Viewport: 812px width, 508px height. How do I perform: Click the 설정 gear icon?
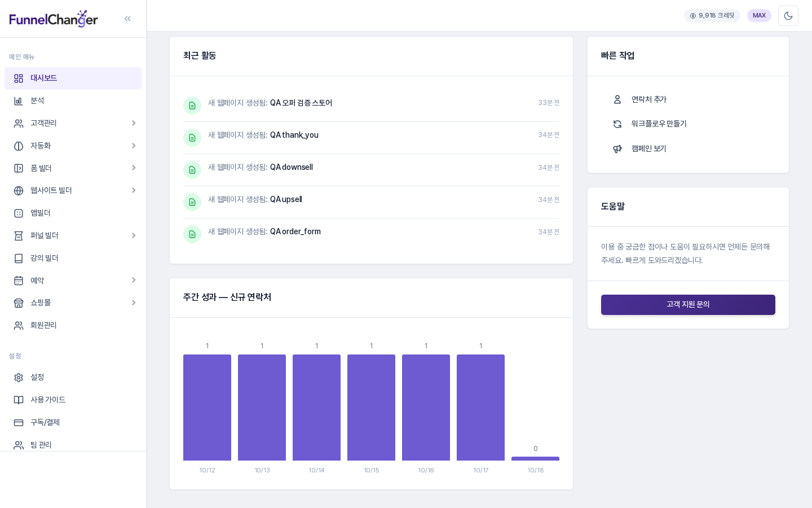[19, 378]
